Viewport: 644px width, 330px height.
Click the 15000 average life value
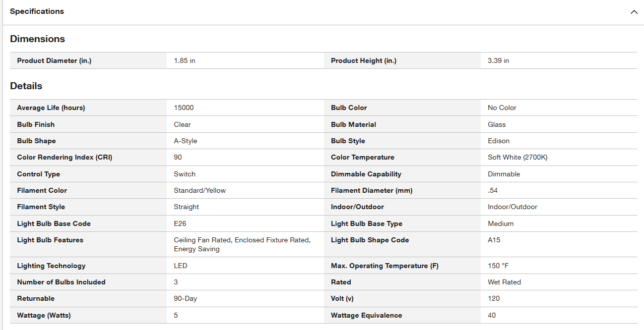(x=184, y=108)
